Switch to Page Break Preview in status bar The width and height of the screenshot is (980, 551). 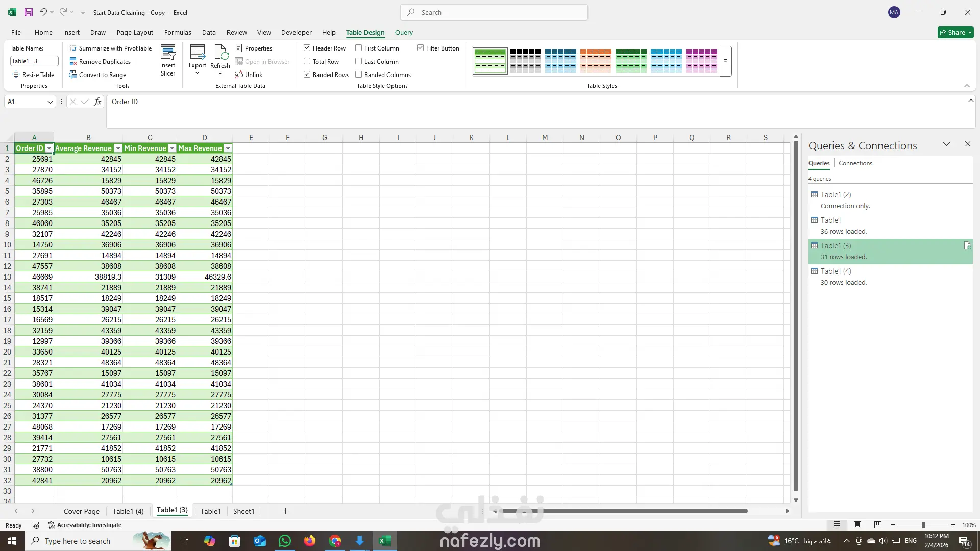(x=878, y=525)
